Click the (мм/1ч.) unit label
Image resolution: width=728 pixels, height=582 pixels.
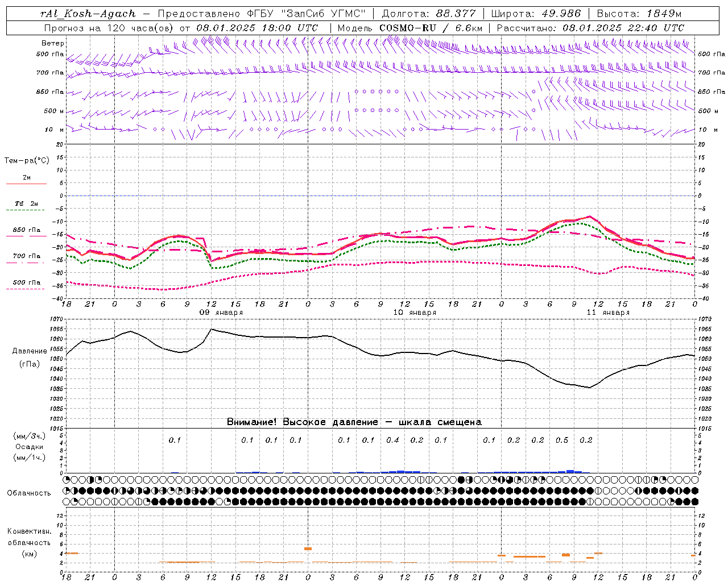coord(30,458)
